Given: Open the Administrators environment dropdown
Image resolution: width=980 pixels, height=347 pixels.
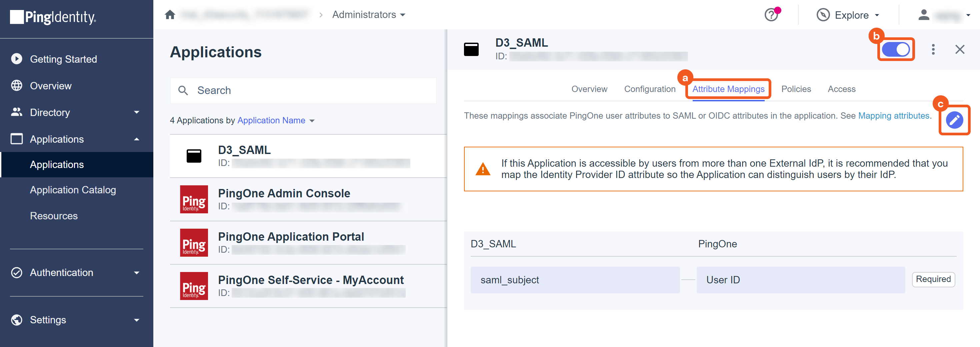Looking at the screenshot, I should coord(368,15).
